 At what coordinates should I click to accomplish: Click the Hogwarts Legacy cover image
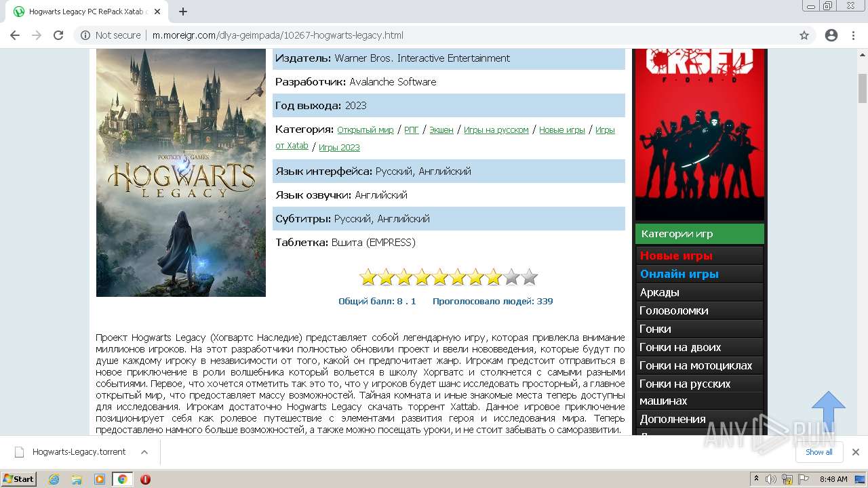pos(181,173)
